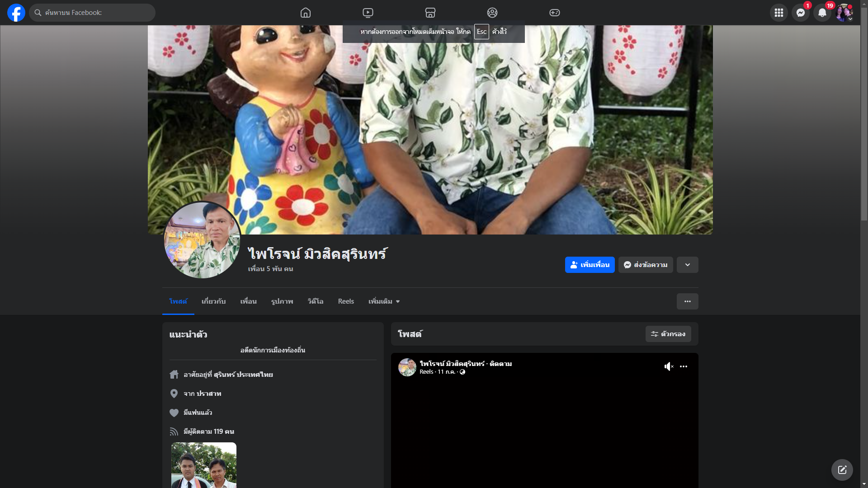Open profile tab bar three-dot menu
Image resolution: width=868 pixels, height=488 pixels.
tap(688, 301)
